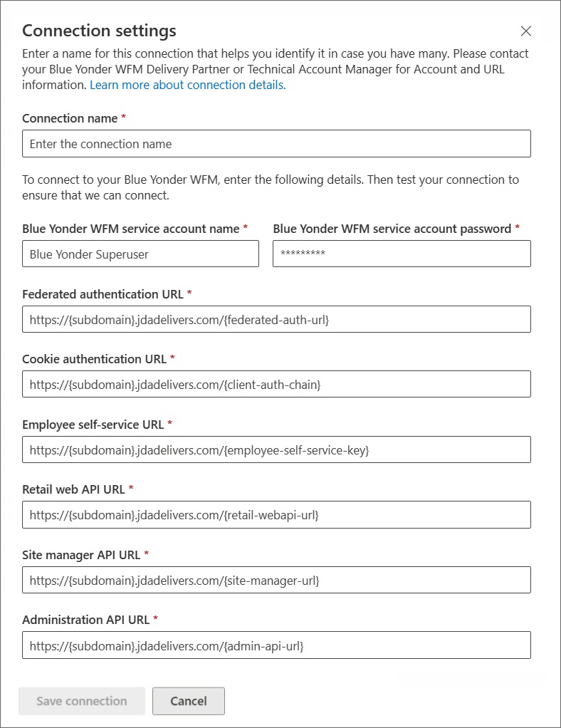Focus the Employee self-service URL input
561x728 pixels.
point(276,449)
